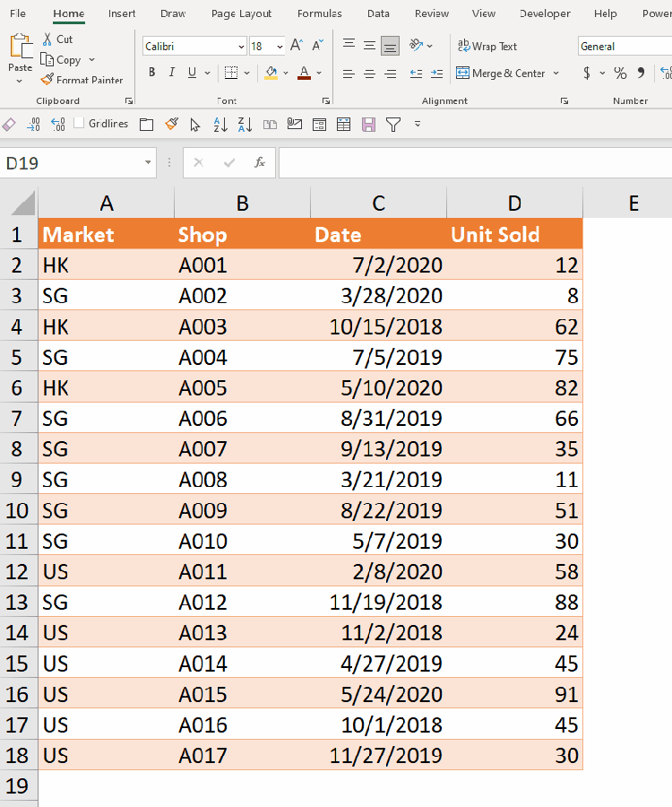Screen dimensions: 672x807
Task: Switch to the Insert ribbon tab
Action: click(122, 13)
